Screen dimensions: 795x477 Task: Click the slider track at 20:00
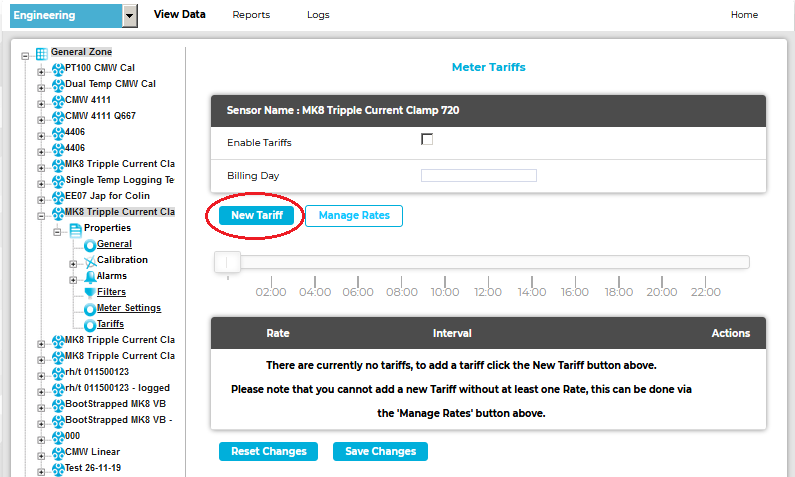(662, 262)
